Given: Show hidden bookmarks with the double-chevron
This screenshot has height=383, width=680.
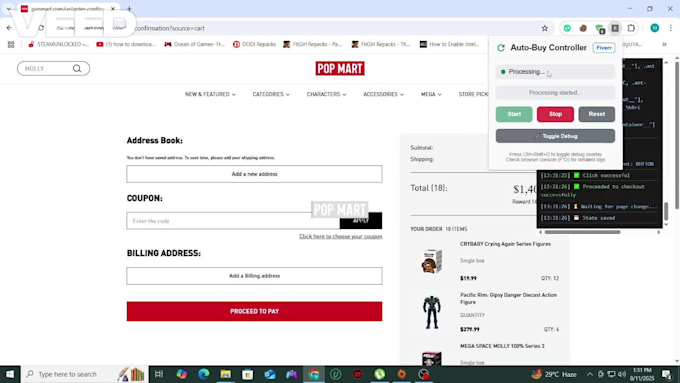Looking at the screenshot, I should (x=664, y=44).
